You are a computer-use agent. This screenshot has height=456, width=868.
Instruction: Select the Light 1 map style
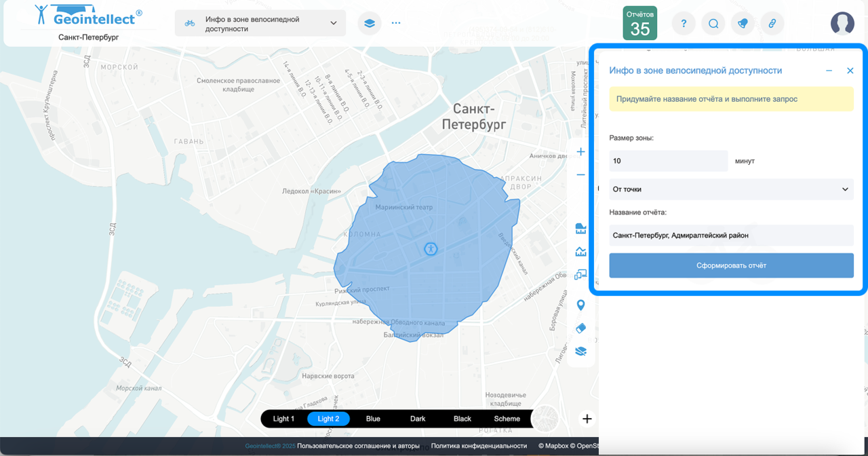tap(283, 419)
